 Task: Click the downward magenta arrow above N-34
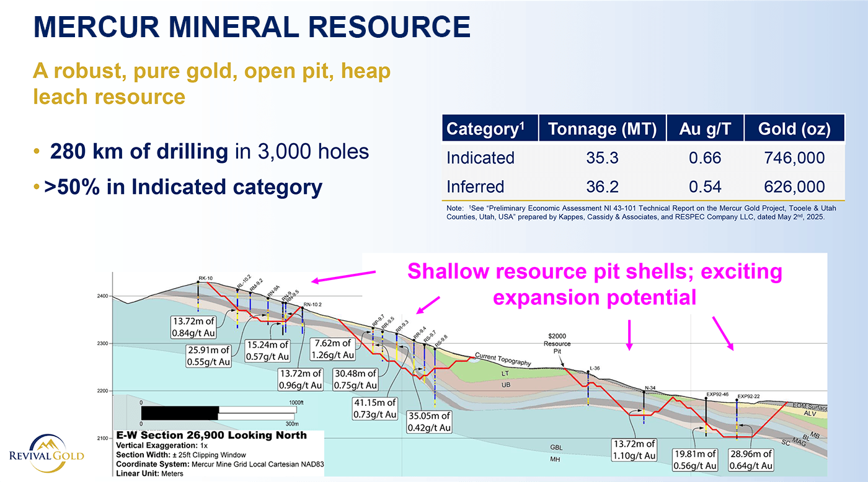(x=630, y=334)
